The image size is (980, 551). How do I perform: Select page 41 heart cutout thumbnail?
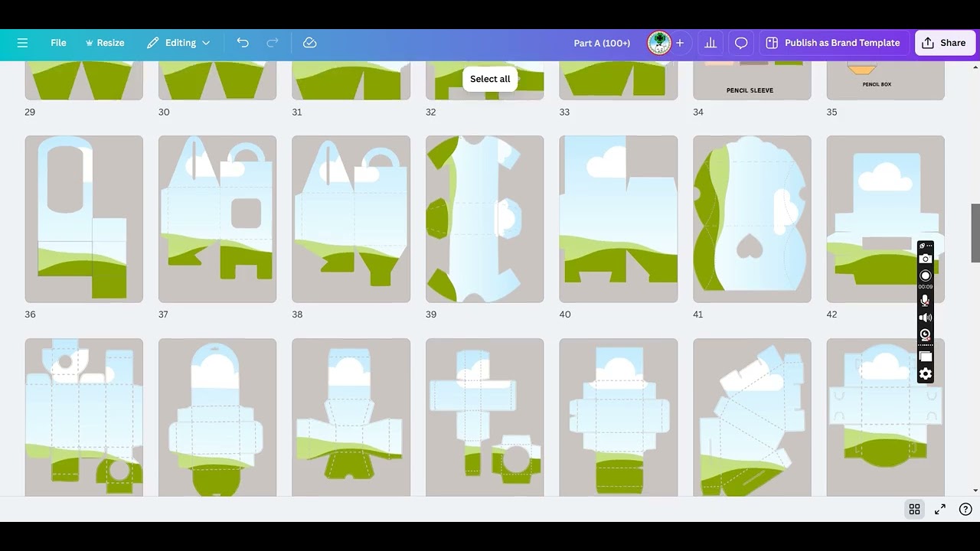coord(752,219)
